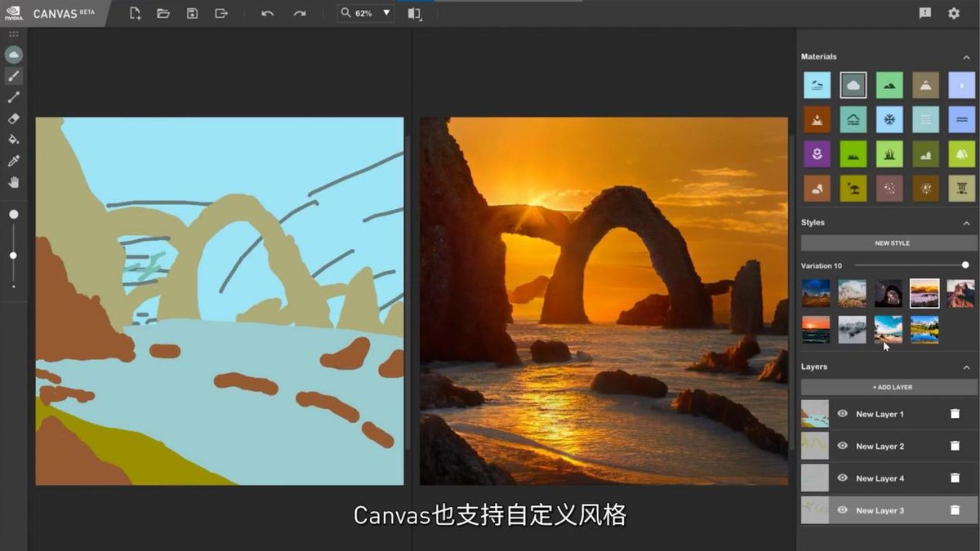
Task: Collapse the Styles panel section
Action: point(966,223)
